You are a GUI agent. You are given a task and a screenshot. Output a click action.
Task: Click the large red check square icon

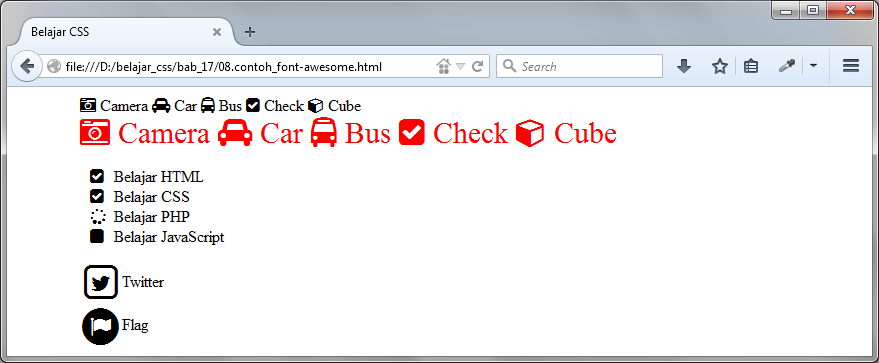[412, 133]
